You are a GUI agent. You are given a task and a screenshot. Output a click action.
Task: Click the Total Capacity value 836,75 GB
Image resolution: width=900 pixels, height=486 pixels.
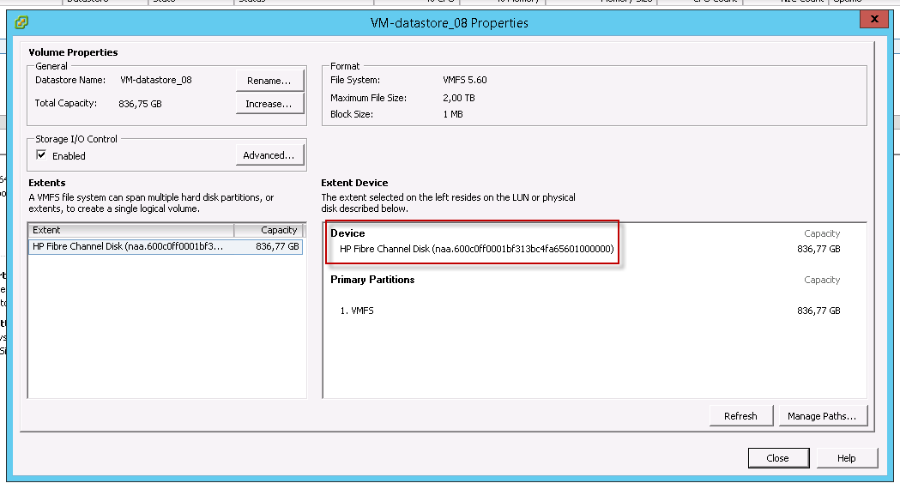click(x=142, y=103)
